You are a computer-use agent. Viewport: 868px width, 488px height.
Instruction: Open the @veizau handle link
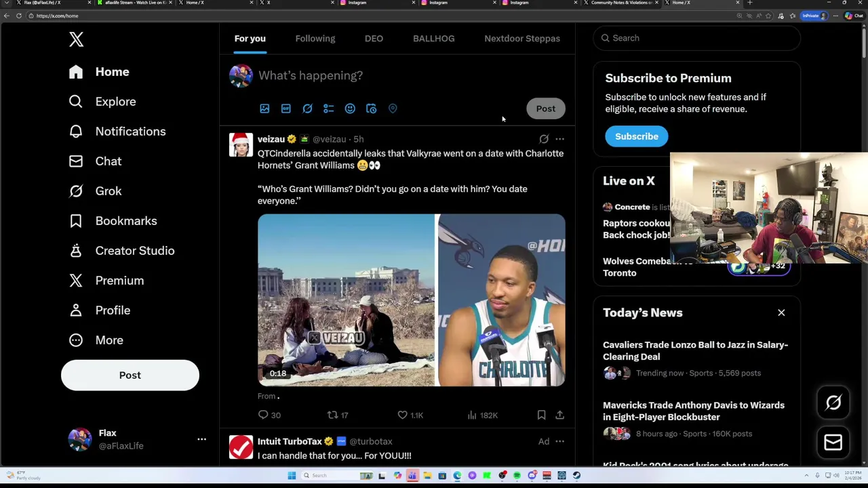point(329,139)
